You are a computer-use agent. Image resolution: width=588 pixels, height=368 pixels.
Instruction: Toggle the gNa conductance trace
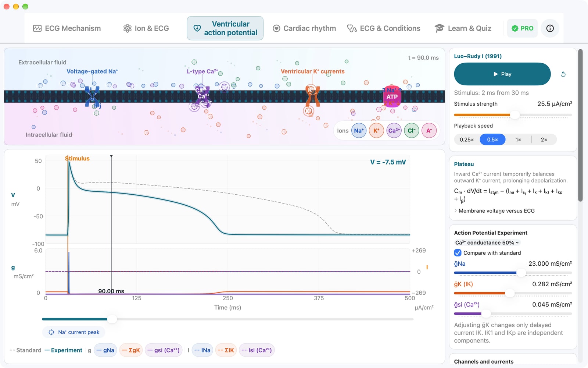[105, 350]
